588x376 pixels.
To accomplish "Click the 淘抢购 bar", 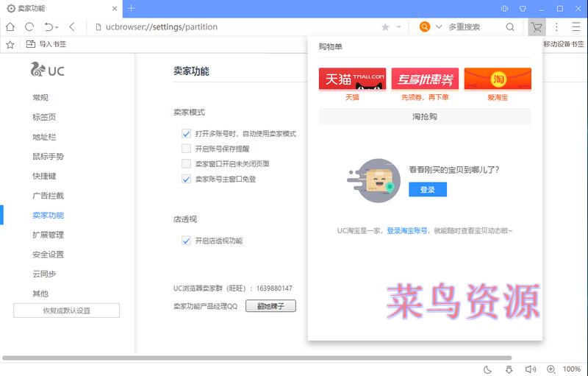I will point(425,117).
